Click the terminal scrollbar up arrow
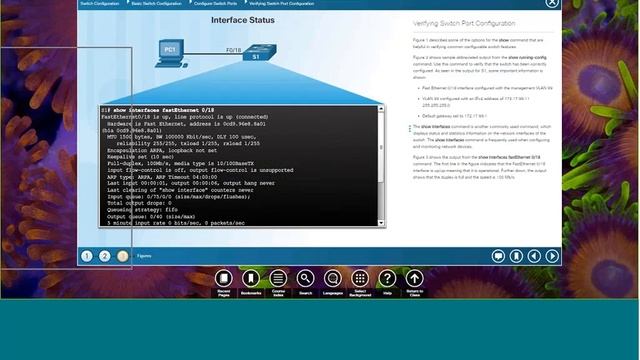640x360 pixels. coord(381,109)
